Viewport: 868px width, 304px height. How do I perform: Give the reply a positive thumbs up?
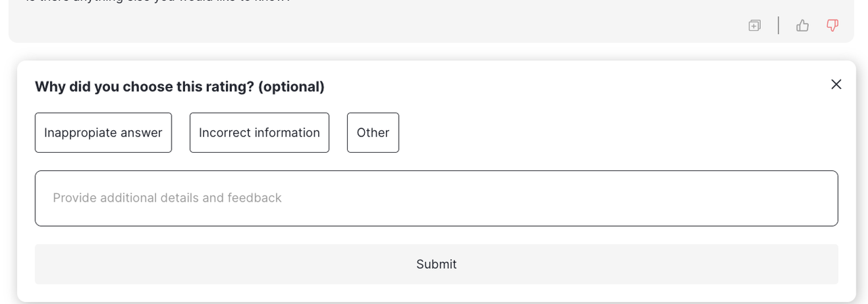coord(802,26)
